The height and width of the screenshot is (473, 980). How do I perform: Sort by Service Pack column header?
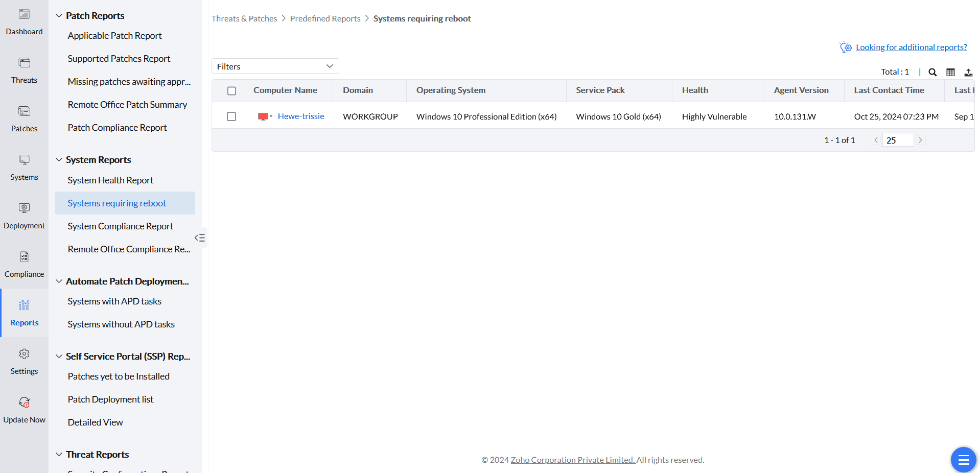point(600,90)
